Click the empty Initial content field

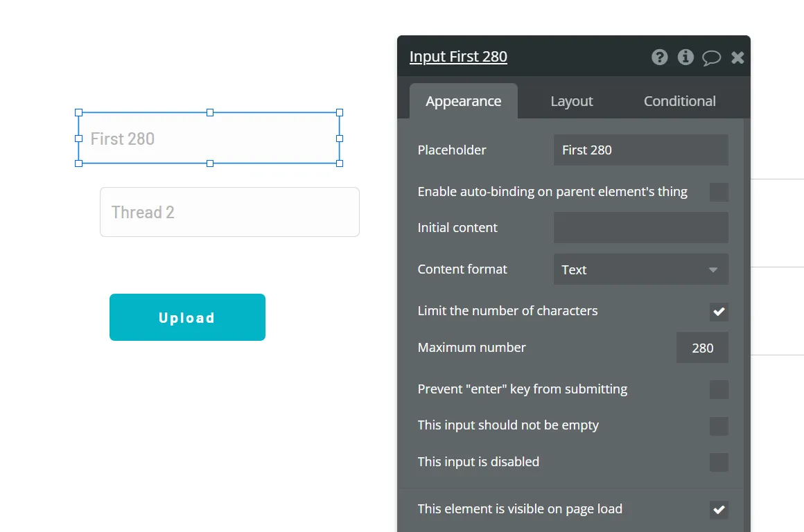click(641, 228)
